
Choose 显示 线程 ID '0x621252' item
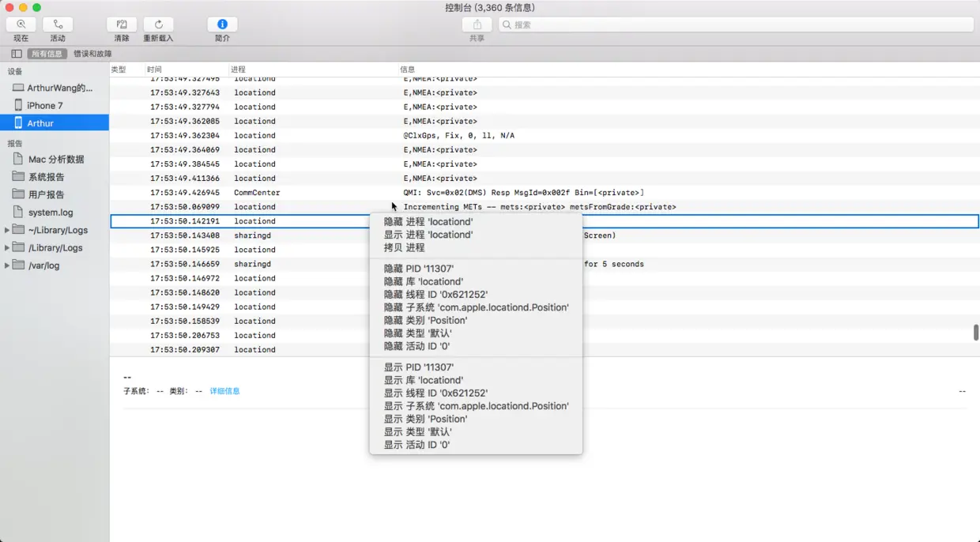pyautogui.click(x=476, y=393)
